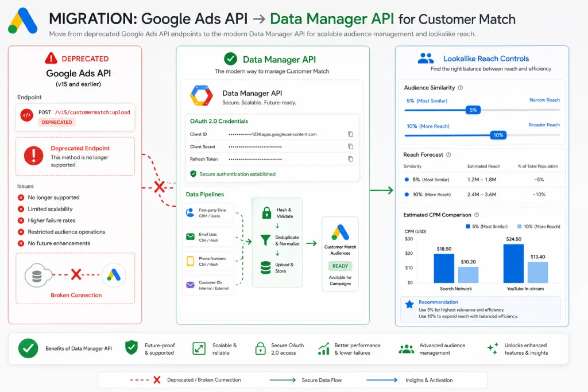The width and height of the screenshot is (588, 392).
Task: Copy the Refresh Token value
Action: point(350,159)
